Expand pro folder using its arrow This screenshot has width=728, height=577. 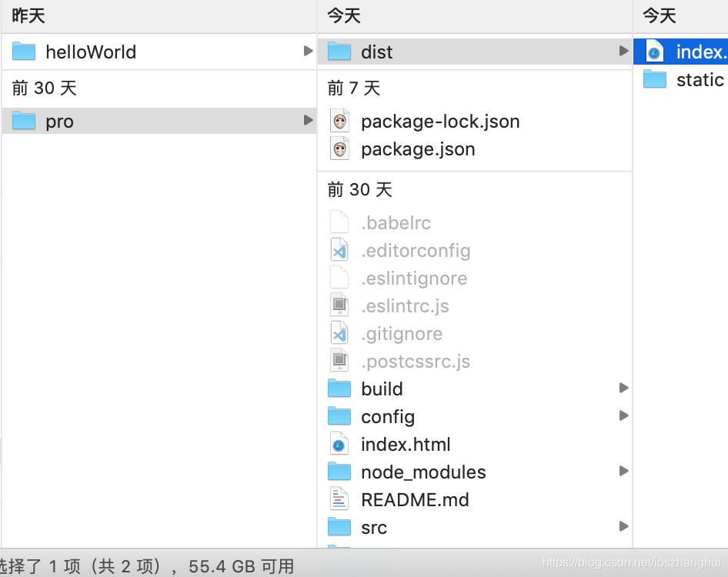coord(308,120)
